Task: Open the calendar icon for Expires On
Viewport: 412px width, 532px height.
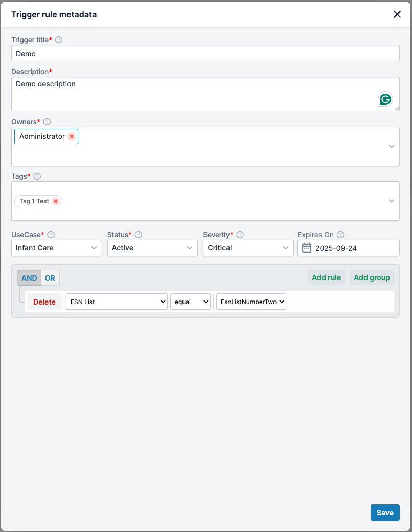Action: (x=307, y=248)
